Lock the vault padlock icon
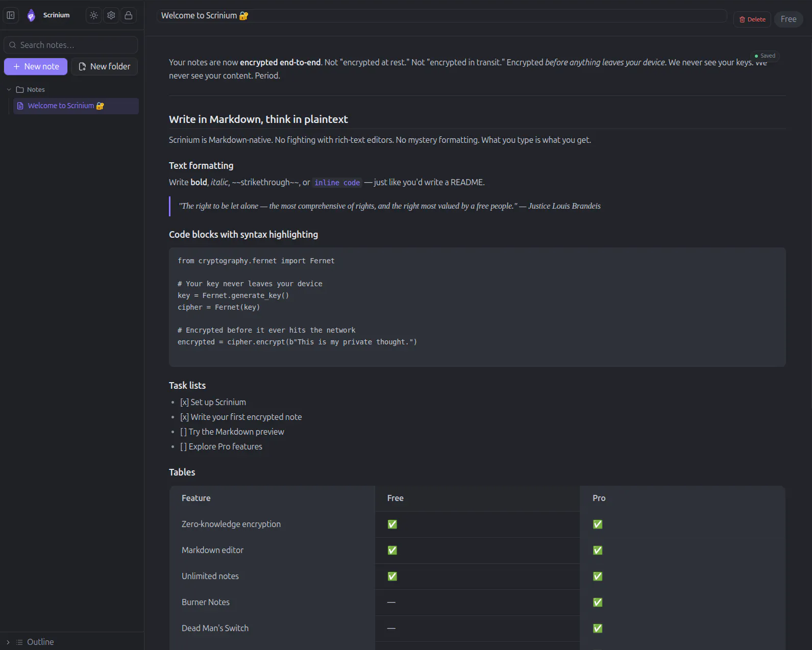The image size is (812, 650). coord(129,15)
